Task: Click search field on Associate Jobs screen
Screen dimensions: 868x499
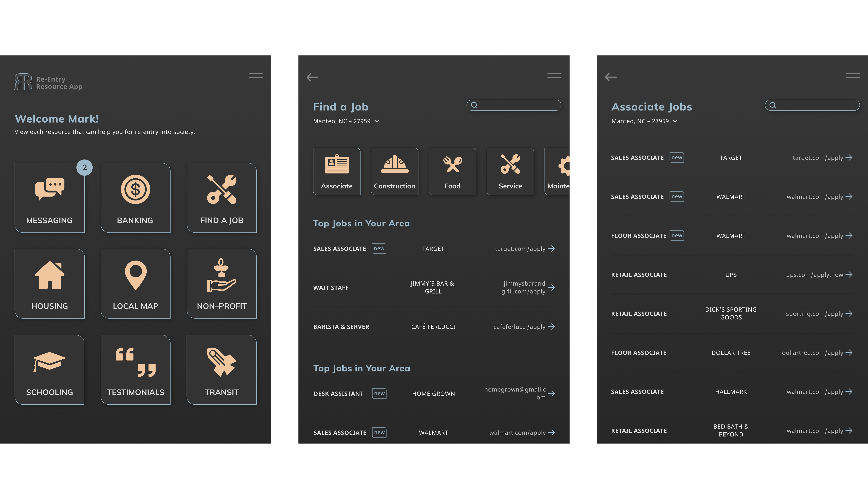Action: 812,105
